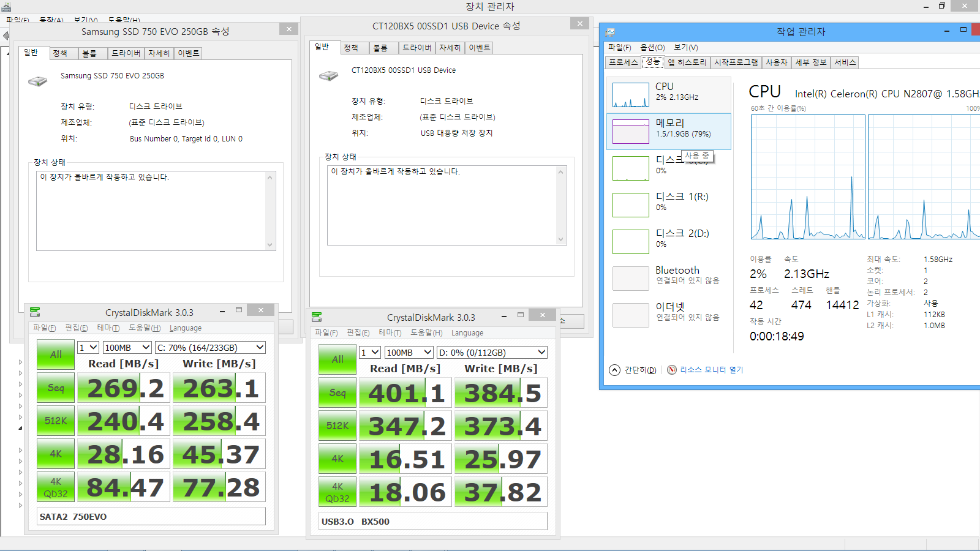
Task: Click the Task Manager title bar icon
Action: (610, 32)
